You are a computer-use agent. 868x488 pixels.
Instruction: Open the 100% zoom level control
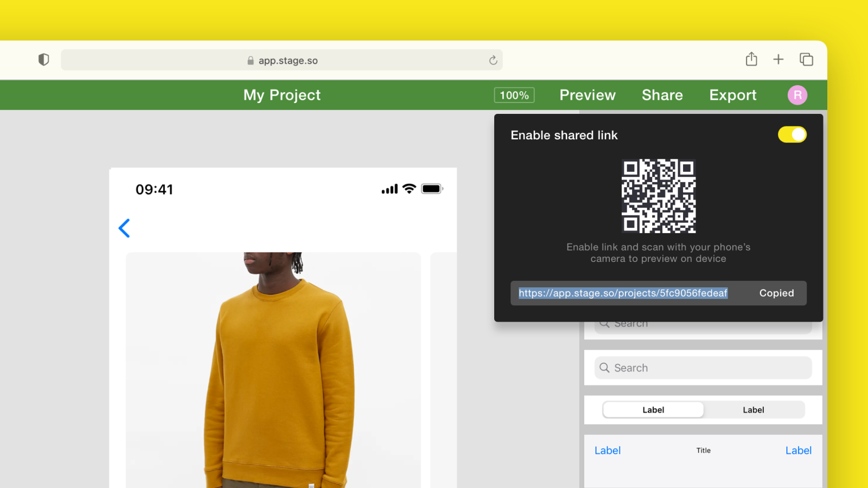[x=514, y=95]
